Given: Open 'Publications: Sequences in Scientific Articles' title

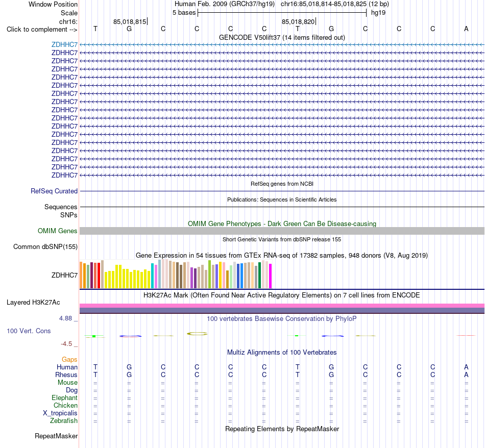Looking at the screenshot, I should (x=282, y=200).
